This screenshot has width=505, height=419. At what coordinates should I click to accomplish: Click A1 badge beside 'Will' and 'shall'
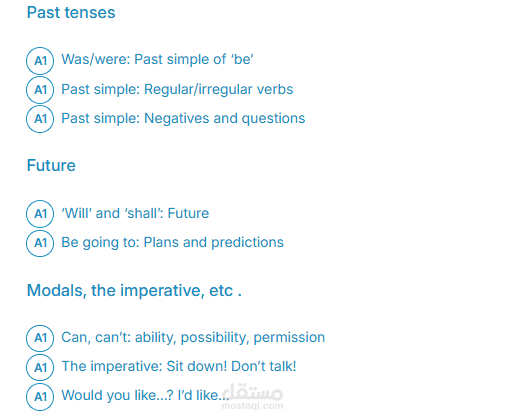point(40,214)
